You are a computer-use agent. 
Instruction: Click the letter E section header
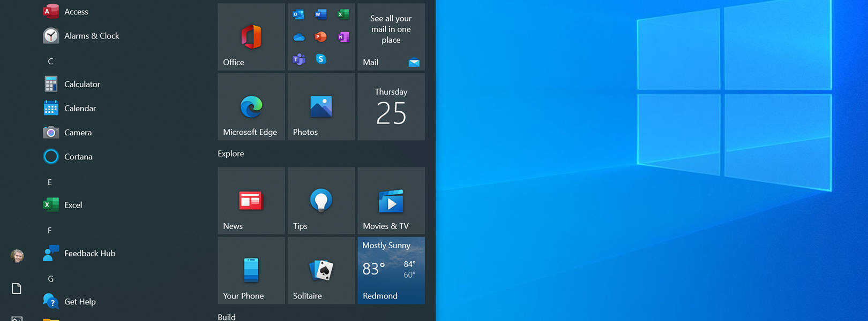point(50,182)
